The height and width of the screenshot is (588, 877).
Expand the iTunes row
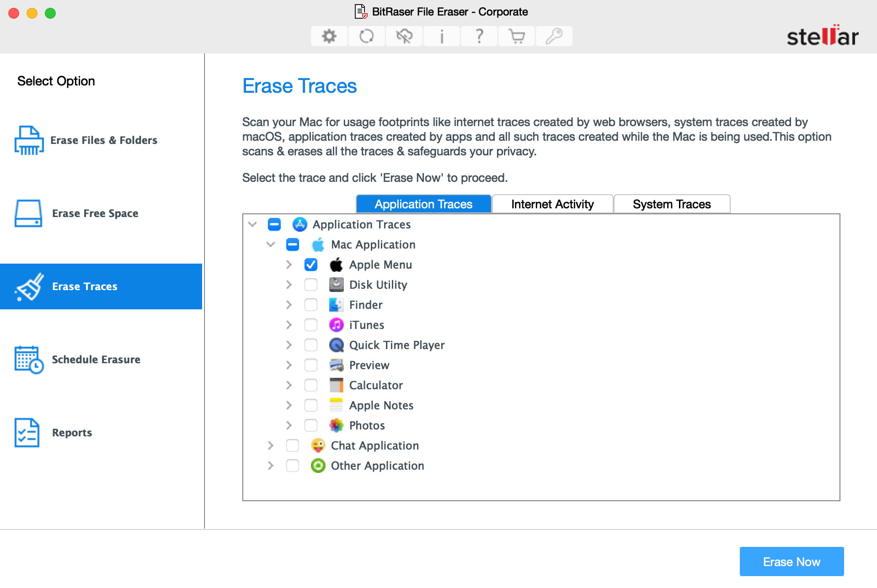pyautogui.click(x=289, y=325)
